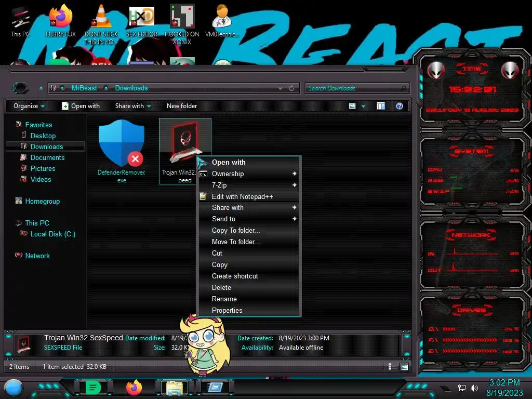Click the Explorer back navigation button
The height and width of the screenshot is (399, 532).
(x=21, y=88)
